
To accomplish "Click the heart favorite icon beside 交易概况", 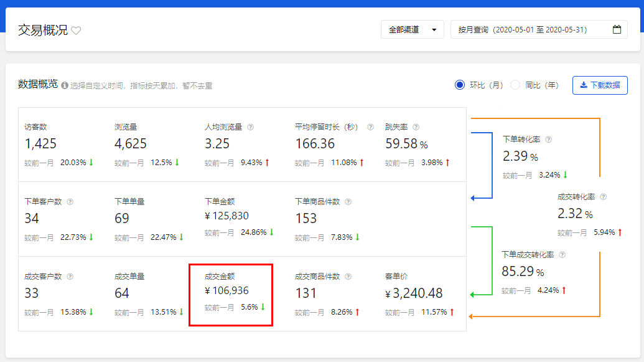I will click(76, 31).
